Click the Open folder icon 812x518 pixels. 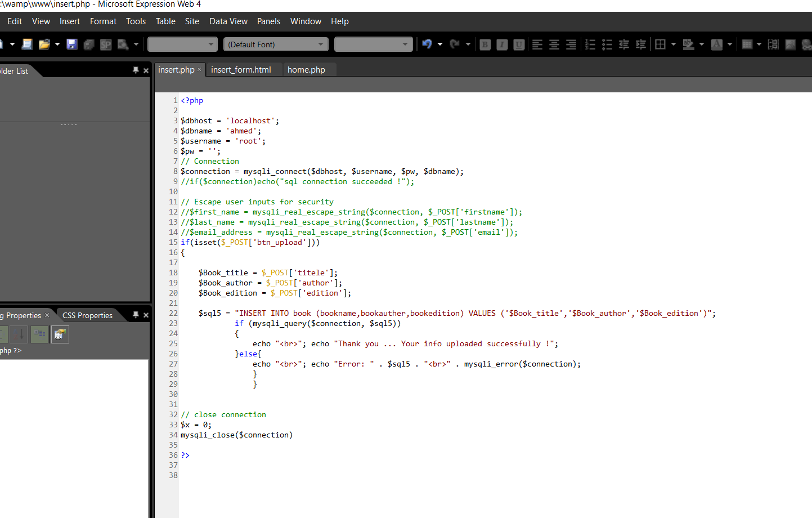coord(44,44)
